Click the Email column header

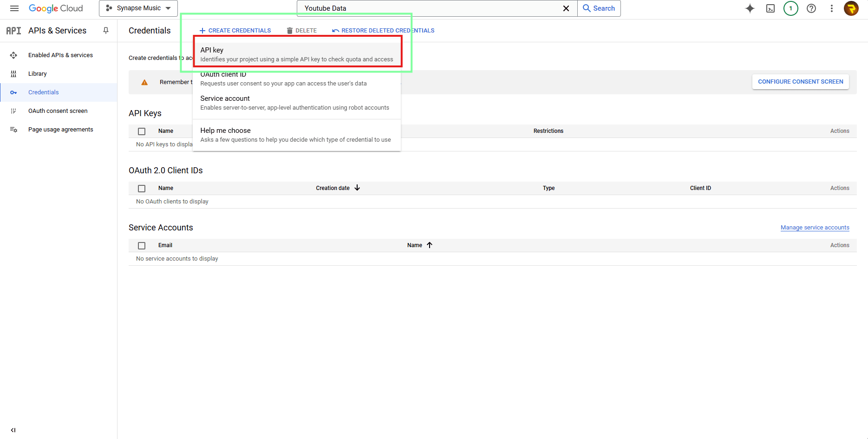pyautogui.click(x=165, y=245)
